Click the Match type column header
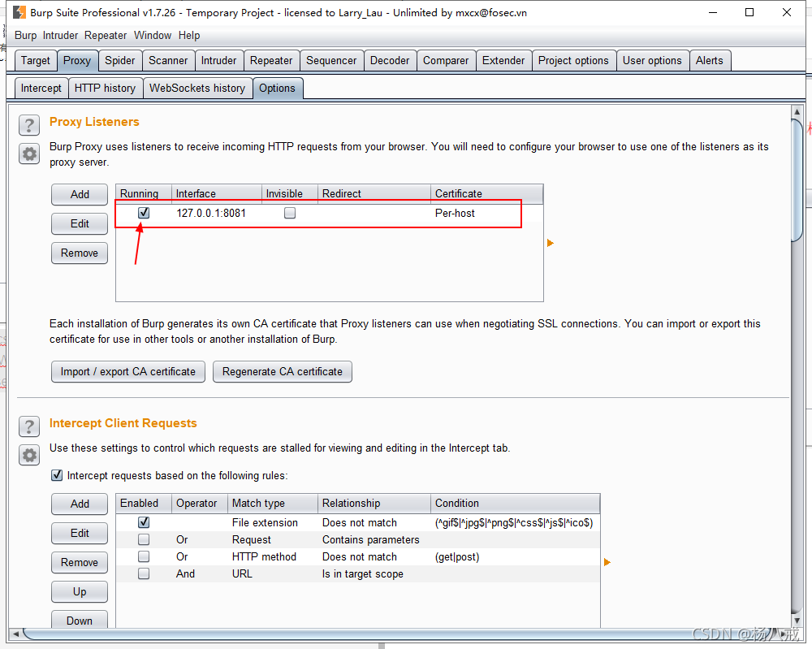The image size is (812, 649). coord(273,504)
